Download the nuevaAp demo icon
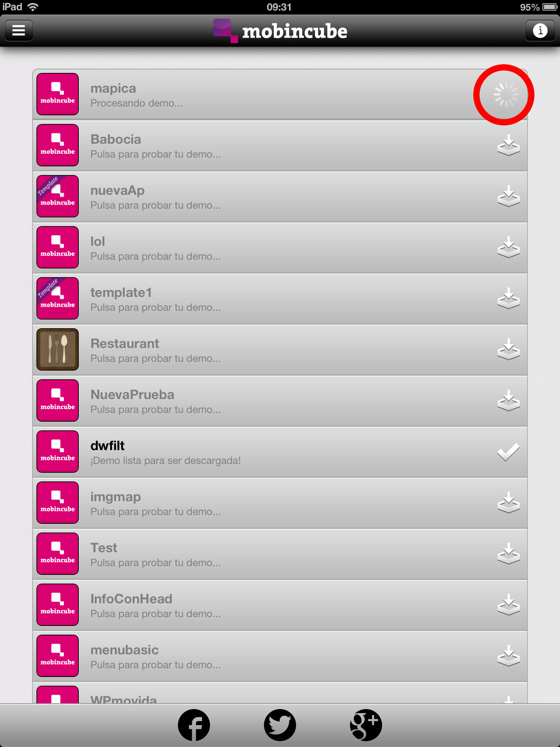Image resolution: width=560 pixels, height=747 pixels. tap(509, 197)
